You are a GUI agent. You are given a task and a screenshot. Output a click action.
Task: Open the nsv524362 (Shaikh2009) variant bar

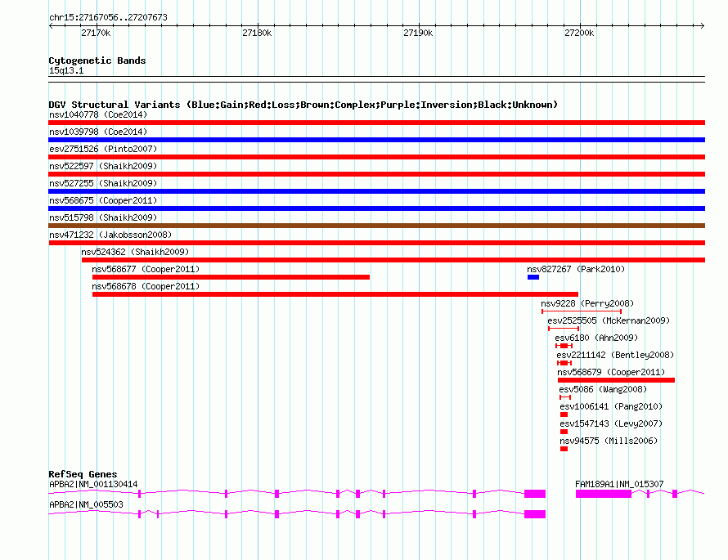pos(393,260)
